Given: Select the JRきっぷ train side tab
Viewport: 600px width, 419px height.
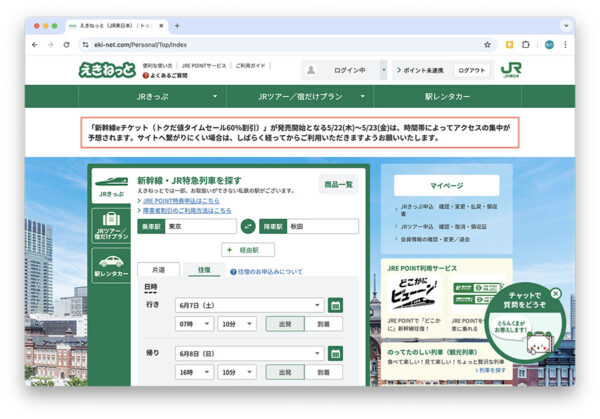Looking at the screenshot, I should point(111,186).
